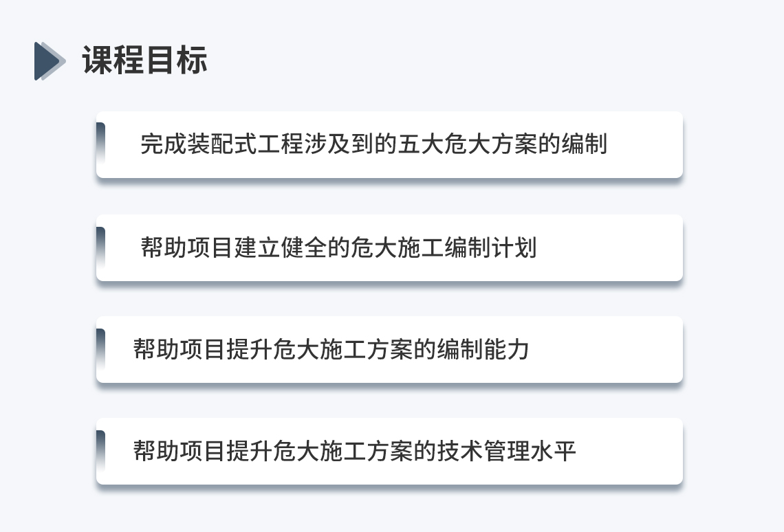Screen dimensions: 784x532
Task: Click the empty right side of the first card
Action: click(645, 144)
